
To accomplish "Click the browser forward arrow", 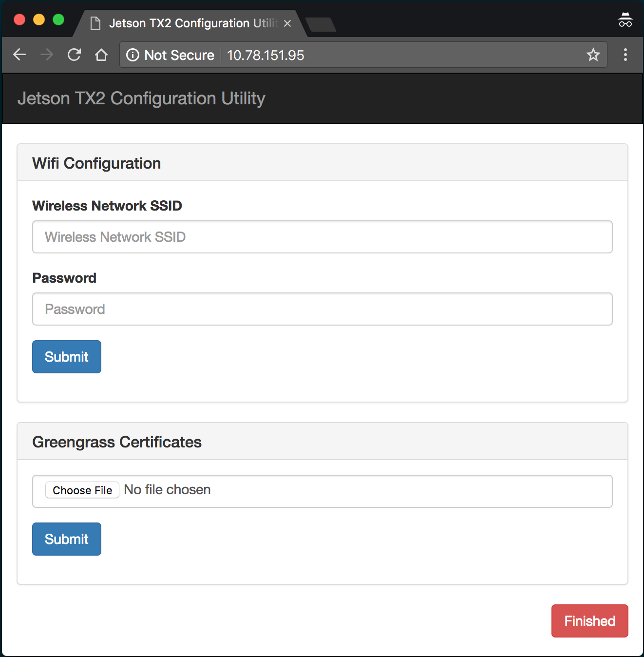I will 47,55.
